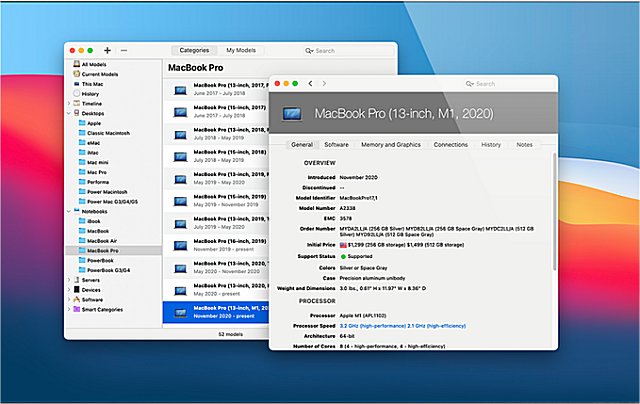Open the Software tab in detail window

click(336, 144)
